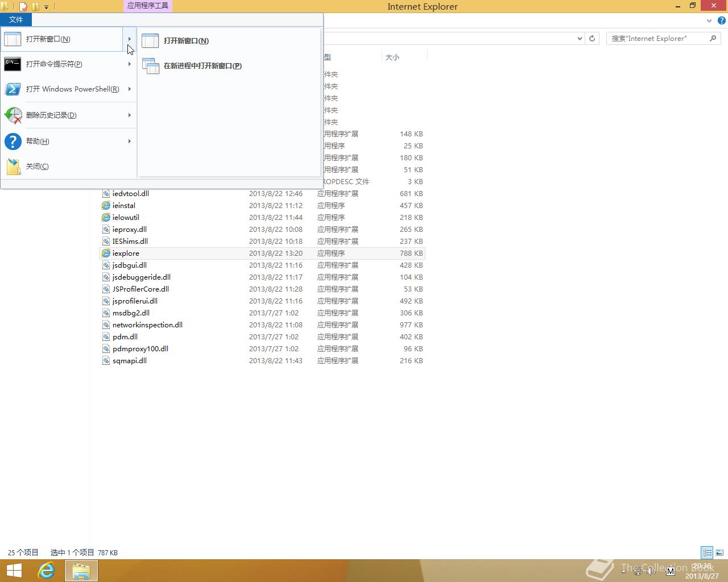The height and width of the screenshot is (582, 728).
Task: Click the PowerShell icon in the File menu
Action: [x=13, y=89]
